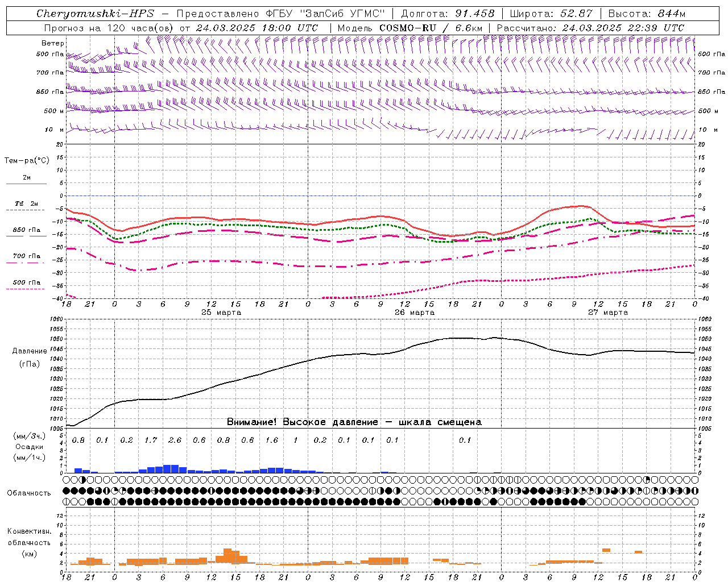Click the 850 гПа temperature legend entry
This screenshot has width=728, height=582.
coord(26,230)
